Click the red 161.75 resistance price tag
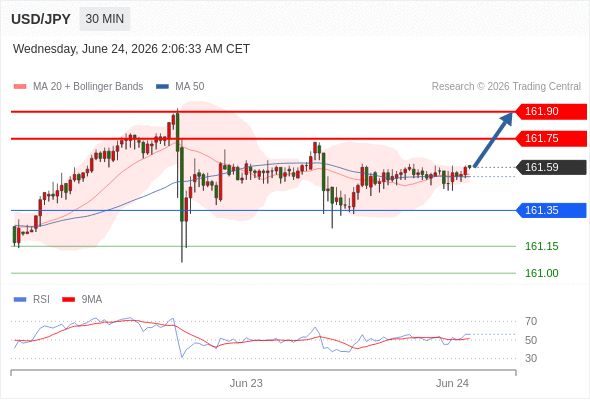 (551, 138)
